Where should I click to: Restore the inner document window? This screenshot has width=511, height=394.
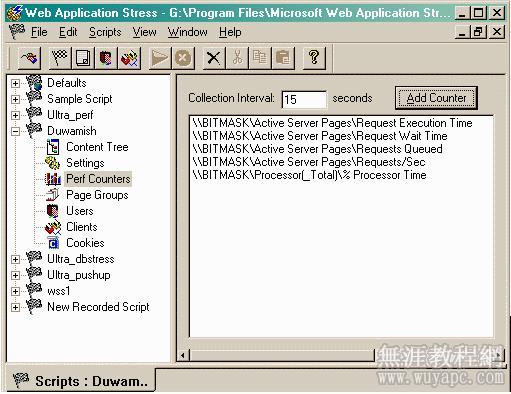click(478, 32)
